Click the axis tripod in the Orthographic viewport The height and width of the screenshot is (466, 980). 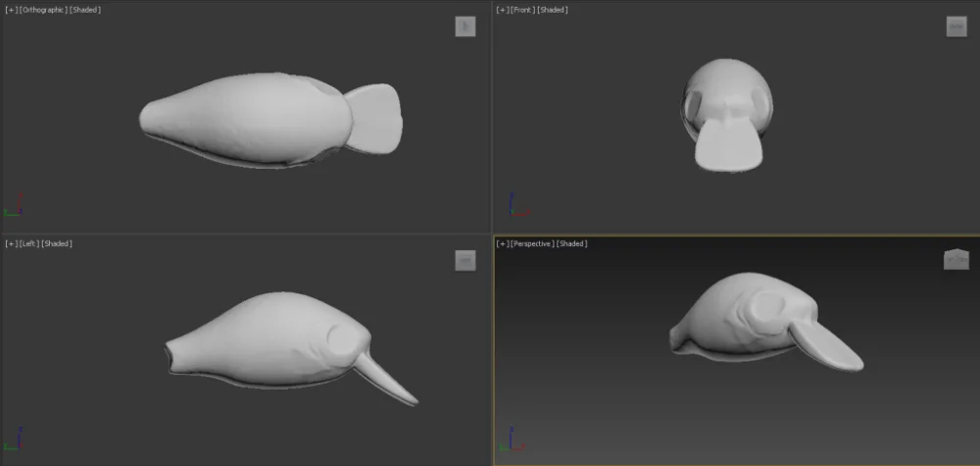pos(14,206)
